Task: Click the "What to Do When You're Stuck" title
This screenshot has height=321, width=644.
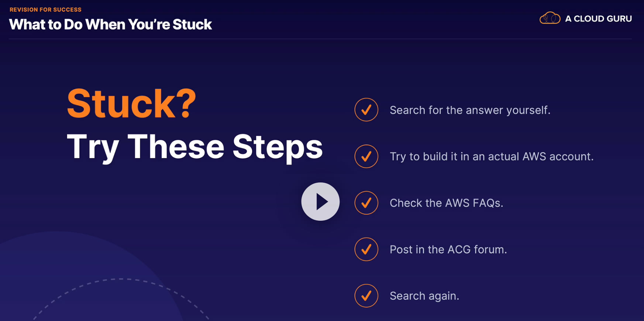Action: pos(110,24)
